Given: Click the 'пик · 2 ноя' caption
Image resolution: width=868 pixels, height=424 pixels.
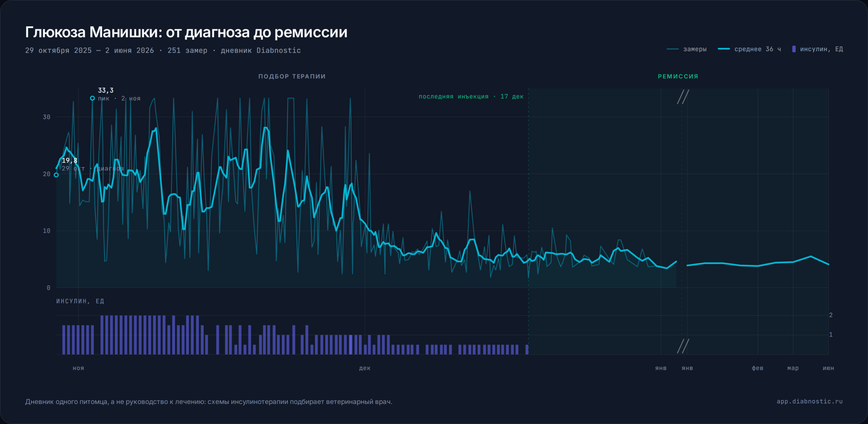Looking at the screenshot, I should click(x=119, y=99).
